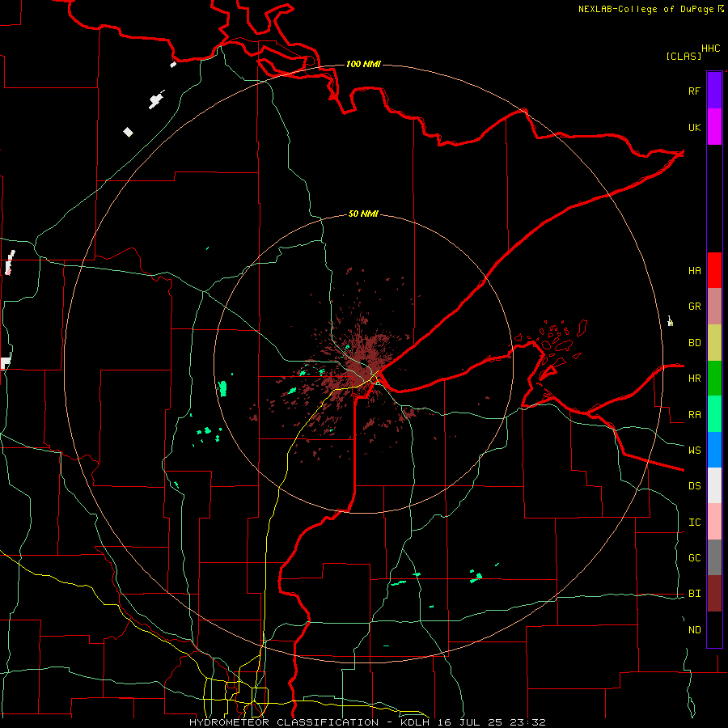Select the BI brown legend swatch
The height and width of the screenshot is (728, 728).
[x=714, y=594]
